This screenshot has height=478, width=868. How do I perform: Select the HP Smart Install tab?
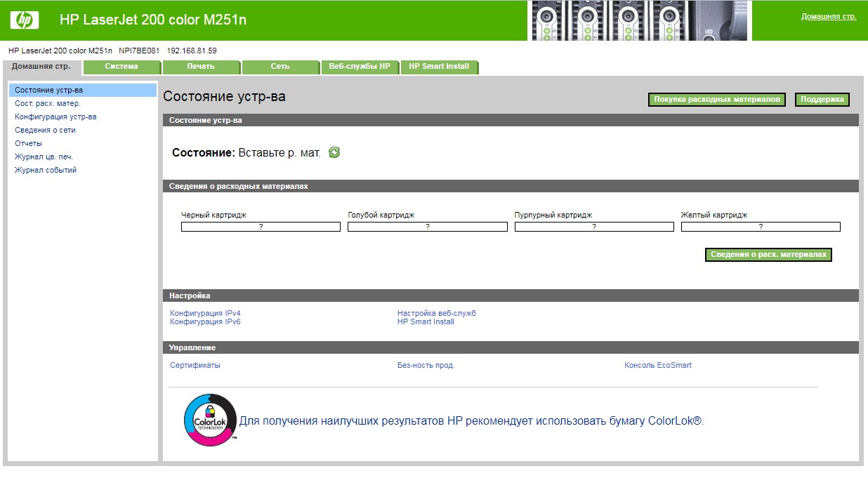[439, 67]
